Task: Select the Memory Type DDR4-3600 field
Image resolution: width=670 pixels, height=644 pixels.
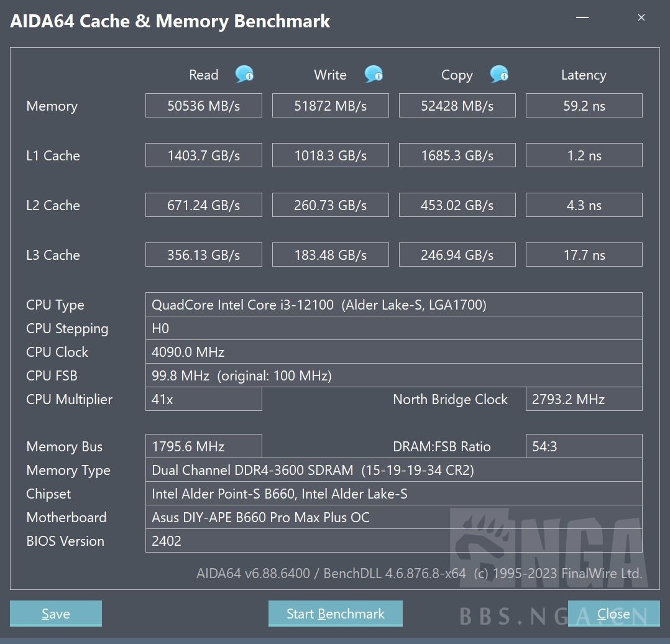Action: click(394, 470)
